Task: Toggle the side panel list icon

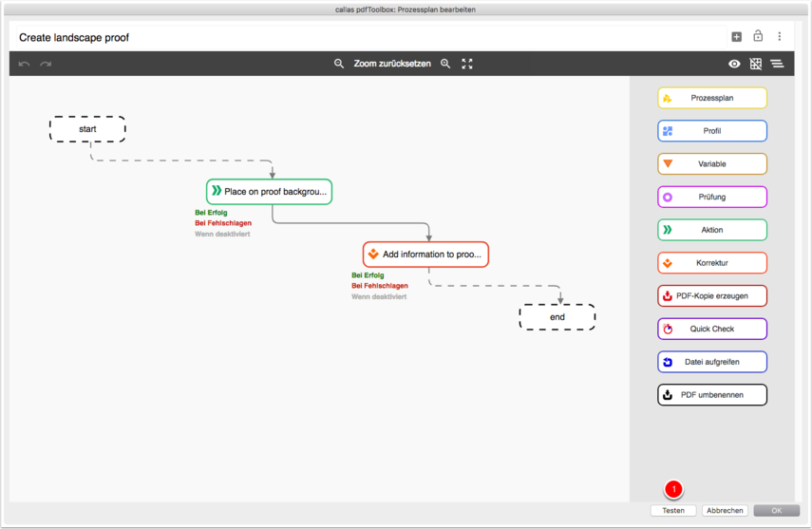Action: [777, 64]
